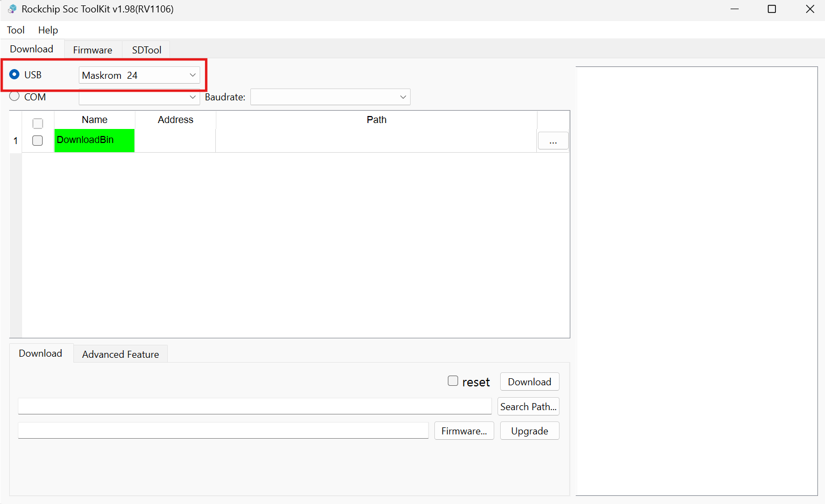825x504 pixels.
Task: Select the COM radio button
Action: 15,97
